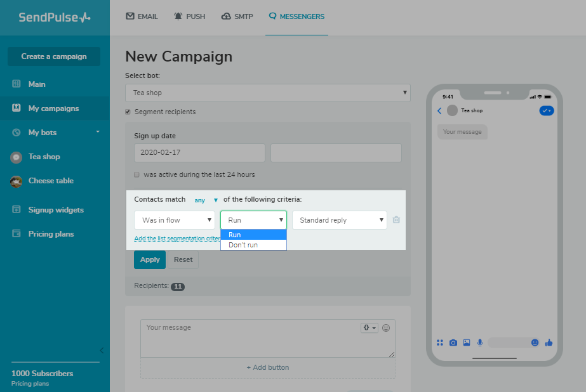The width and height of the screenshot is (586, 392).
Task: Open the SMTP tab
Action: click(237, 16)
